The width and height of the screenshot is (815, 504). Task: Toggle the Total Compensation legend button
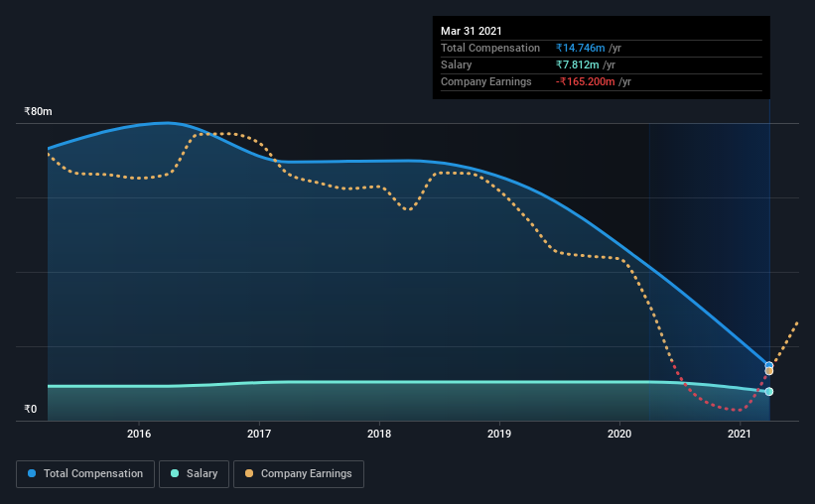pyautogui.click(x=85, y=474)
